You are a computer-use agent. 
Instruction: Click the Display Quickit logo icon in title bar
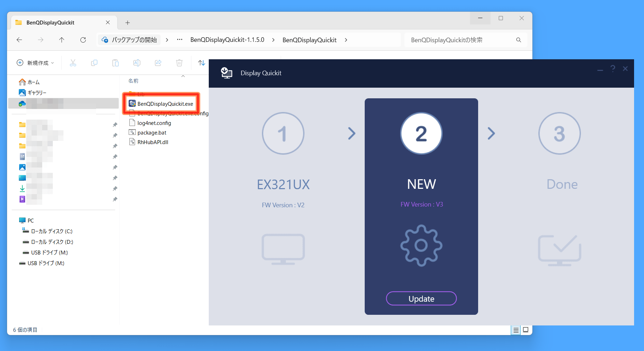(226, 73)
